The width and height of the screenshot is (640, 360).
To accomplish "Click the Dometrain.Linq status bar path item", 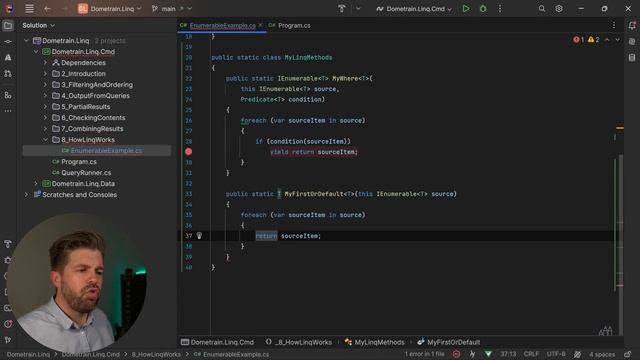I will (x=28, y=354).
